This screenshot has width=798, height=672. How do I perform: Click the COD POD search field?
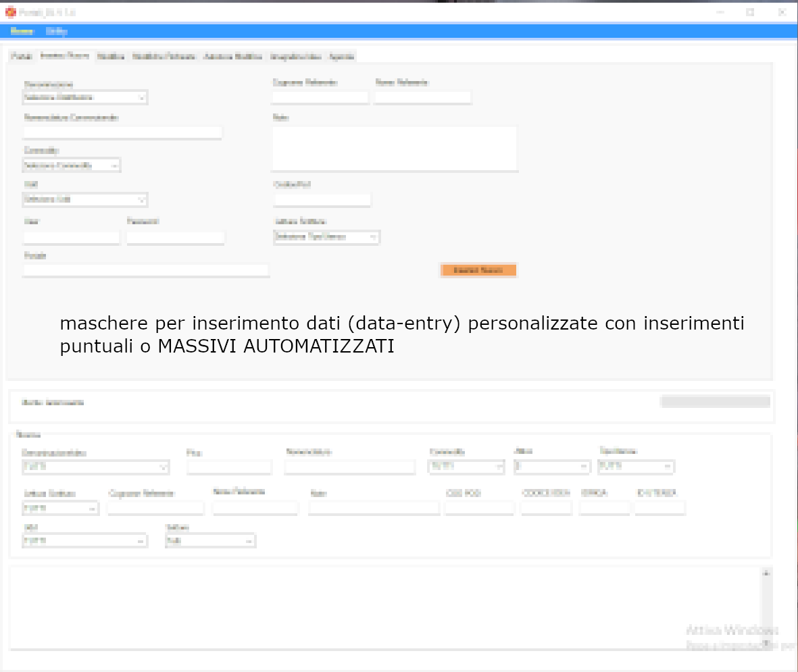(x=479, y=508)
